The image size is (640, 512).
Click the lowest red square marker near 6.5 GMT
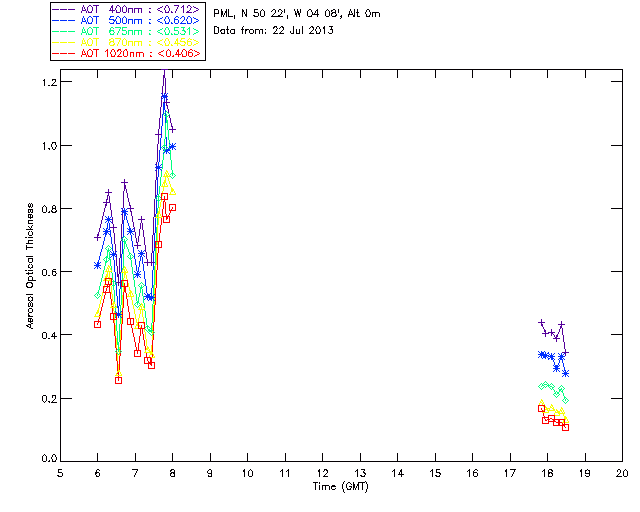coord(118,380)
